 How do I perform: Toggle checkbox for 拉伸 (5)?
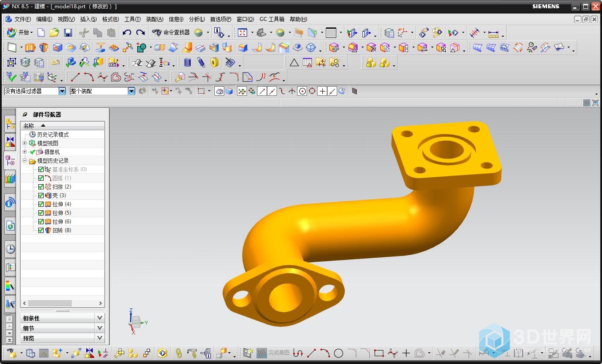[x=41, y=213]
